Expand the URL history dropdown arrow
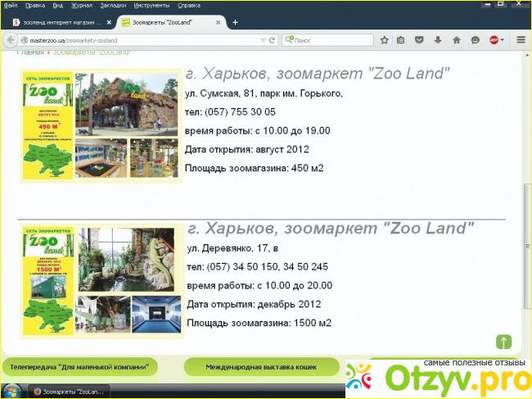The width and height of the screenshot is (532, 399). (263, 40)
